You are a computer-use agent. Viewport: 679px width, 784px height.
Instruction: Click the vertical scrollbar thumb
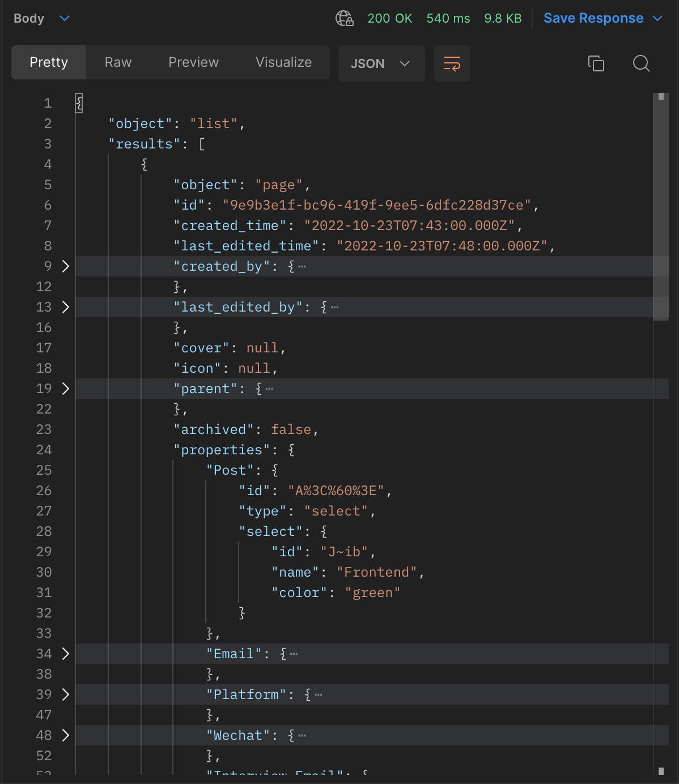(x=661, y=207)
